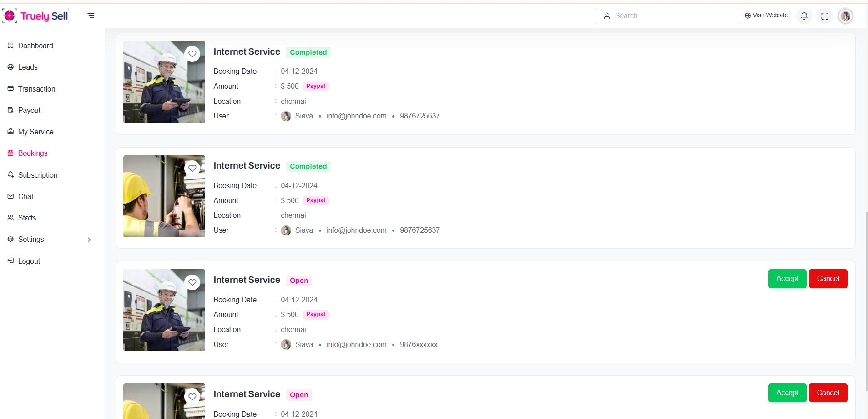
Task: Click the globe icon beside Visit Website
Action: [x=747, y=15]
